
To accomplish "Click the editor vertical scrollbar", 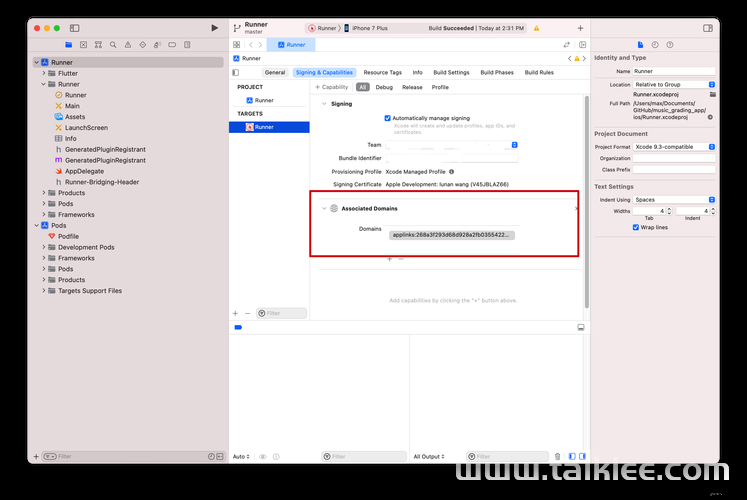I will [586, 202].
